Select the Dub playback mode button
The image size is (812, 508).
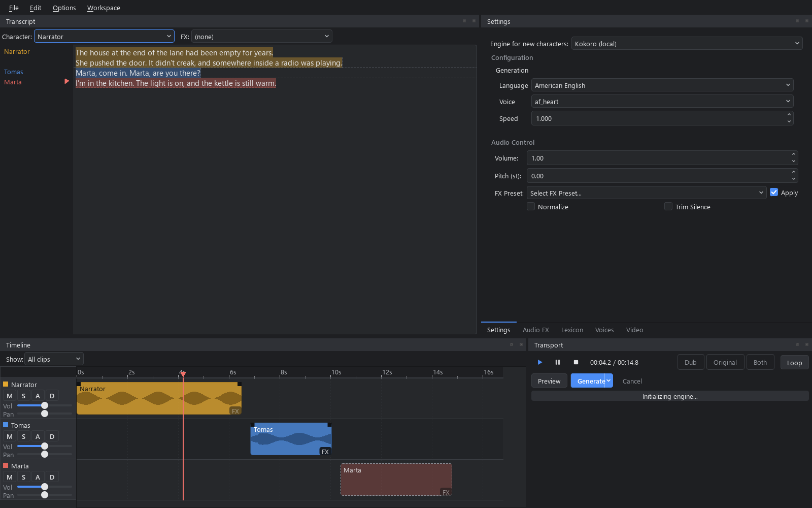[x=691, y=362]
